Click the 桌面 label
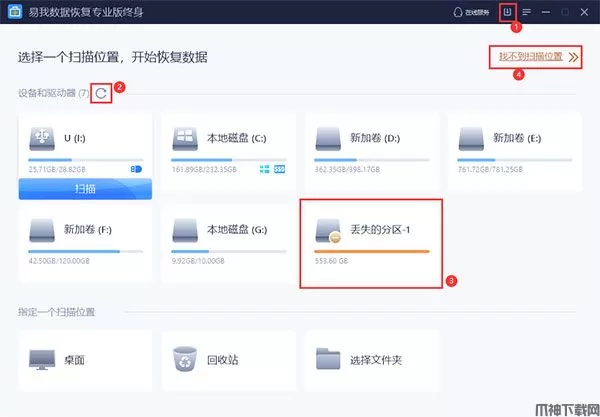The width and height of the screenshot is (600, 417). point(74,360)
